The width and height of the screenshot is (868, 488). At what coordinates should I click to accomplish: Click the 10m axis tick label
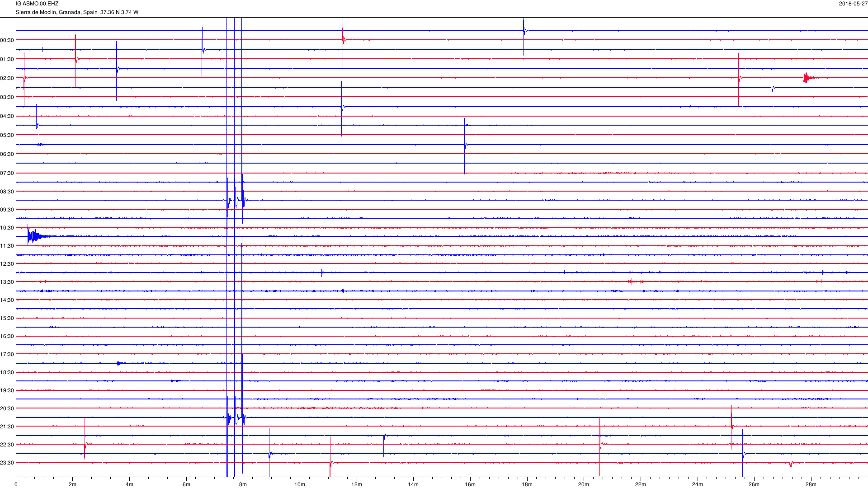(x=300, y=484)
